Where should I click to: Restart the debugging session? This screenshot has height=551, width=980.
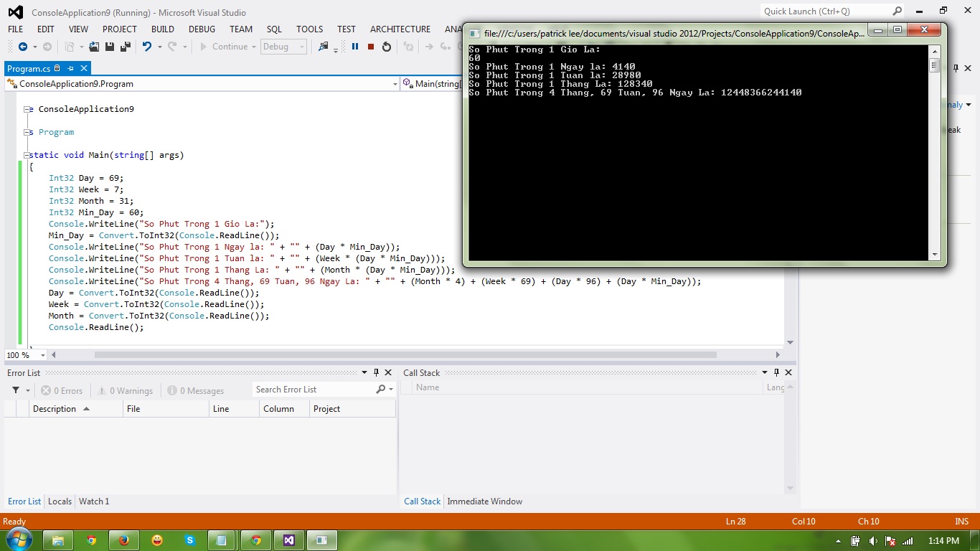387,47
